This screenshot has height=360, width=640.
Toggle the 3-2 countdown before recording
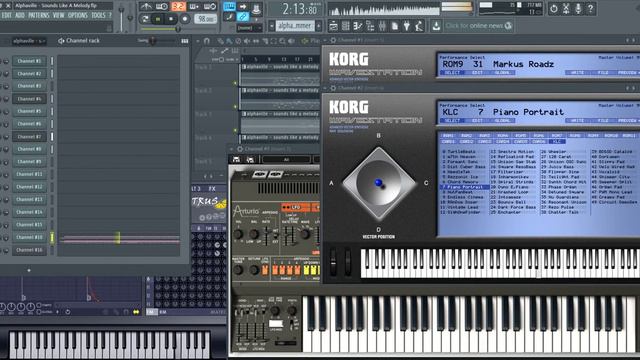pyautogui.click(x=178, y=7)
